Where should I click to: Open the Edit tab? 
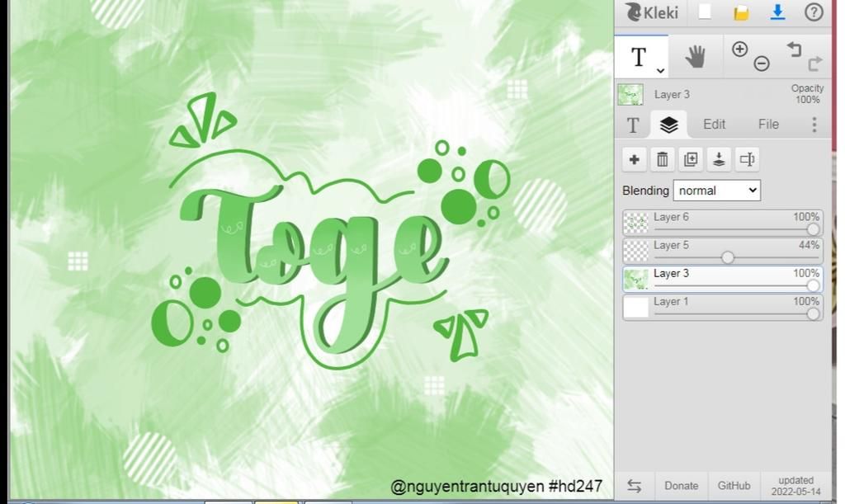click(x=714, y=125)
